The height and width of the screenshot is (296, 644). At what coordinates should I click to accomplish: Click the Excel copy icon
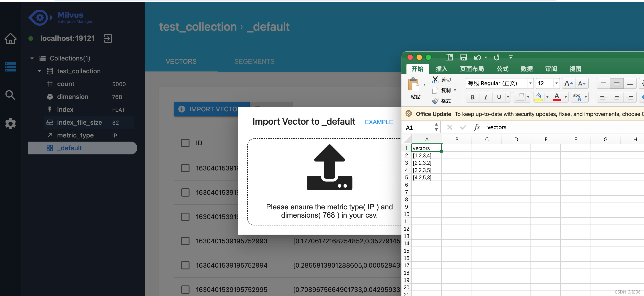click(435, 90)
